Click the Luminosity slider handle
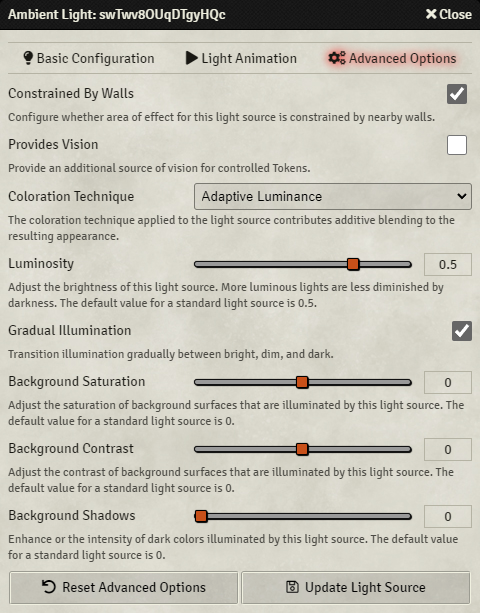The width and height of the screenshot is (480, 613). tap(353, 265)
